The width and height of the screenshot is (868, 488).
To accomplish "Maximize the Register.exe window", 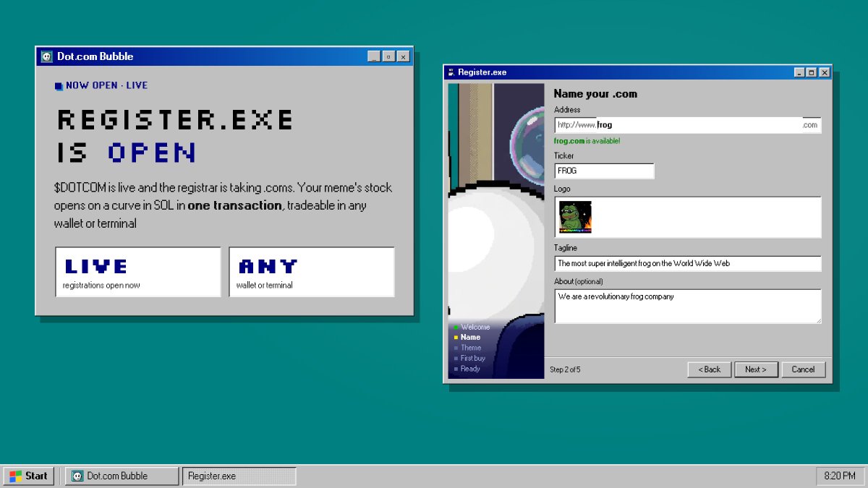I will (811, 72).
